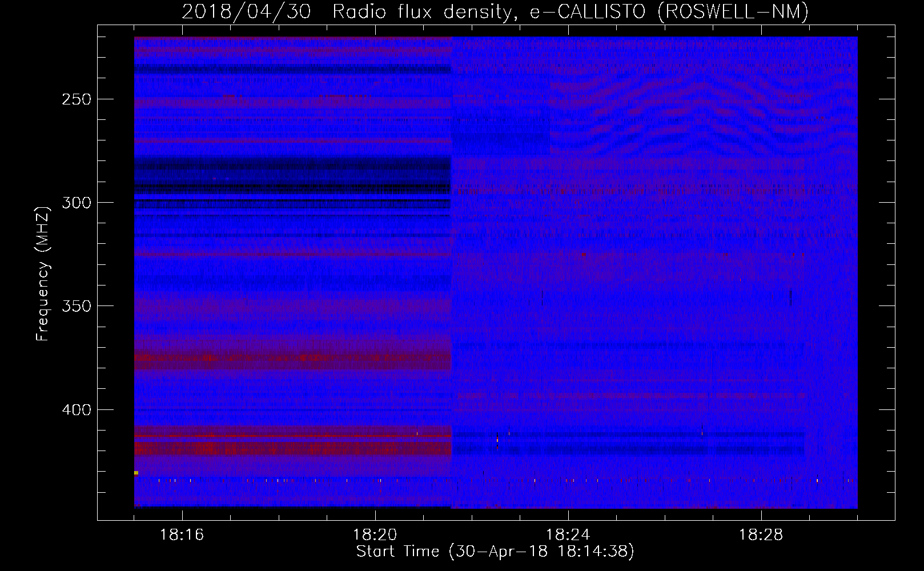Select the 250 frequency axis label

pyautogui.click(x=77, y=99)
